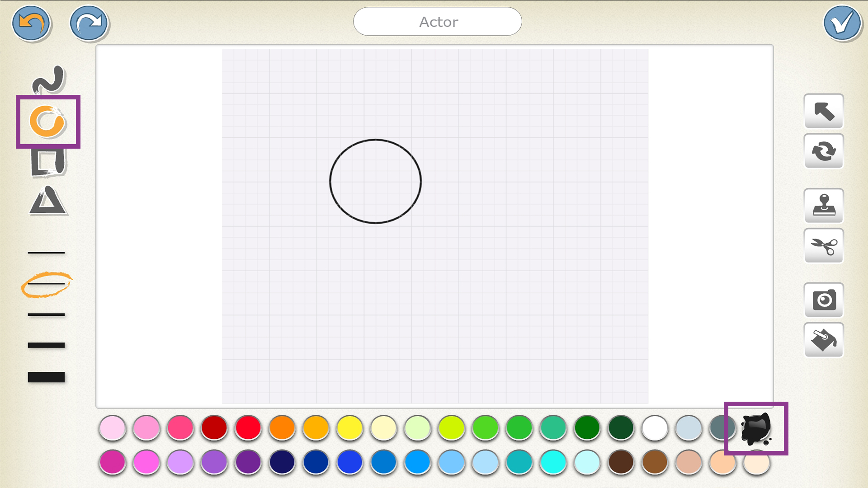Viewport: 868px width, 488px height.
Task: Select the dark brown swatch
Action: [621, 462]
